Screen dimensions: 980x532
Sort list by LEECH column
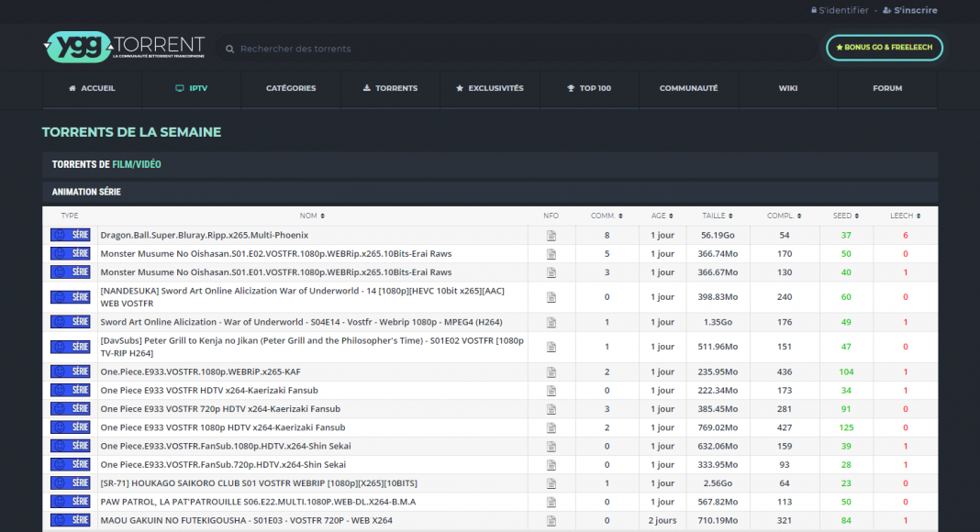[x=905, y=216]
